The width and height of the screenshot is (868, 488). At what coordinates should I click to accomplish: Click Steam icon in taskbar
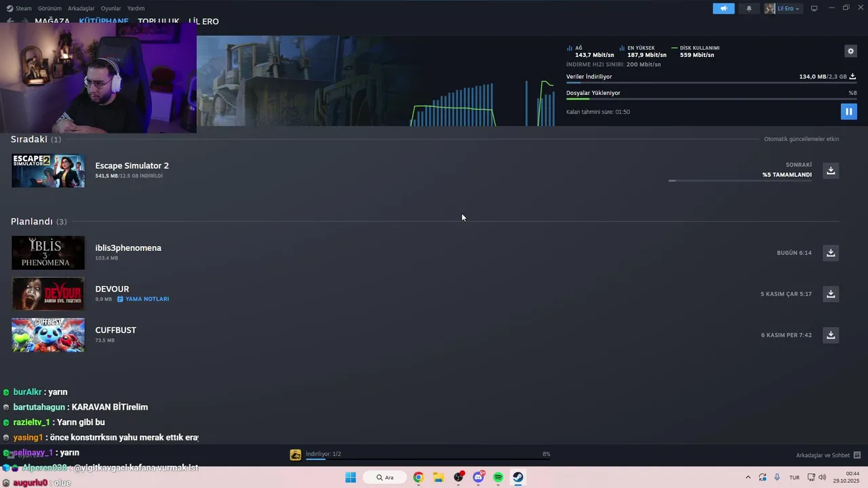(x=517, y=477)
